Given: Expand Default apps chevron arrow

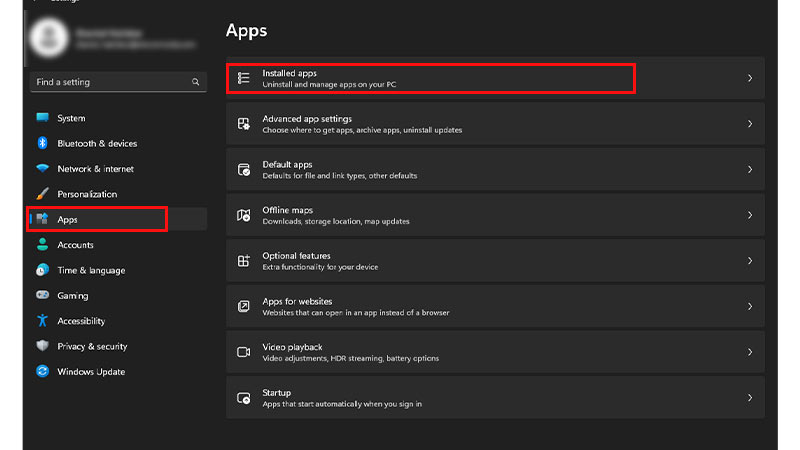Looking at the screenshot, I should click(749, 169).
